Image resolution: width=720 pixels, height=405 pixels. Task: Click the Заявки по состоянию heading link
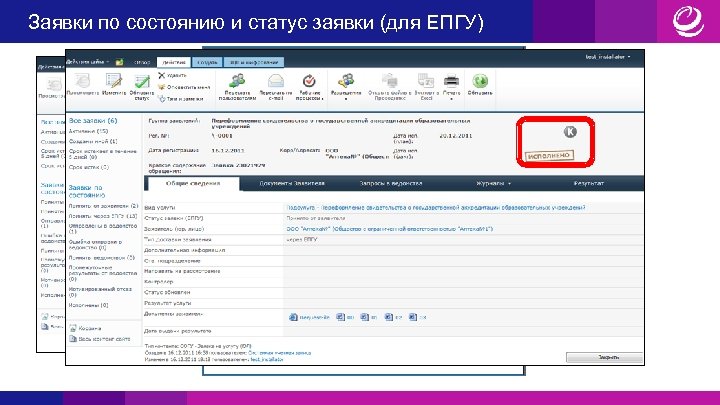tap(87, 191)
